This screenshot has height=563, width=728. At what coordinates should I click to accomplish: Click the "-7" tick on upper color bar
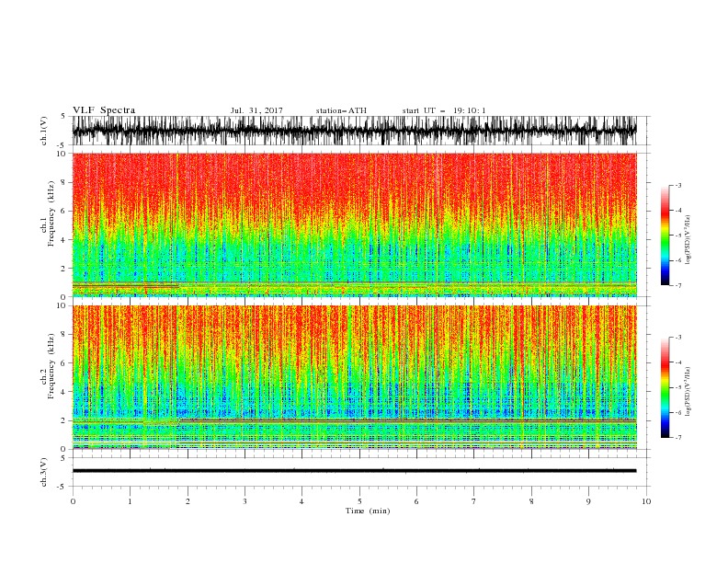point(678,285)
